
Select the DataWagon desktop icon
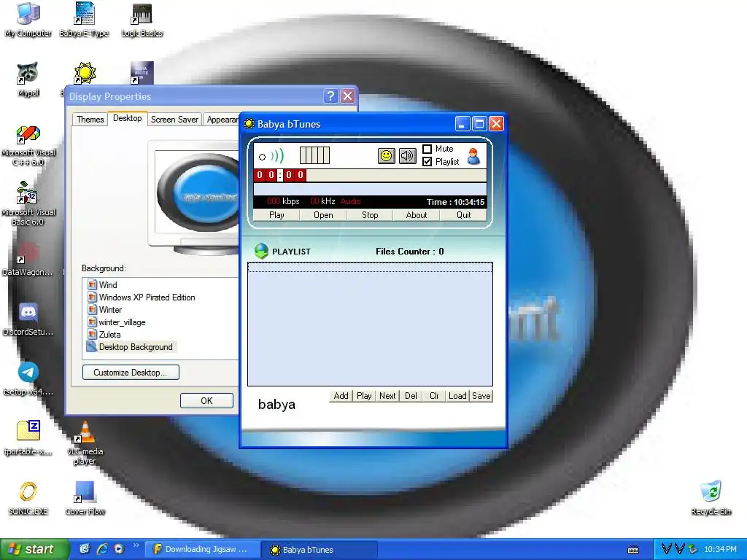pos(28,260)
